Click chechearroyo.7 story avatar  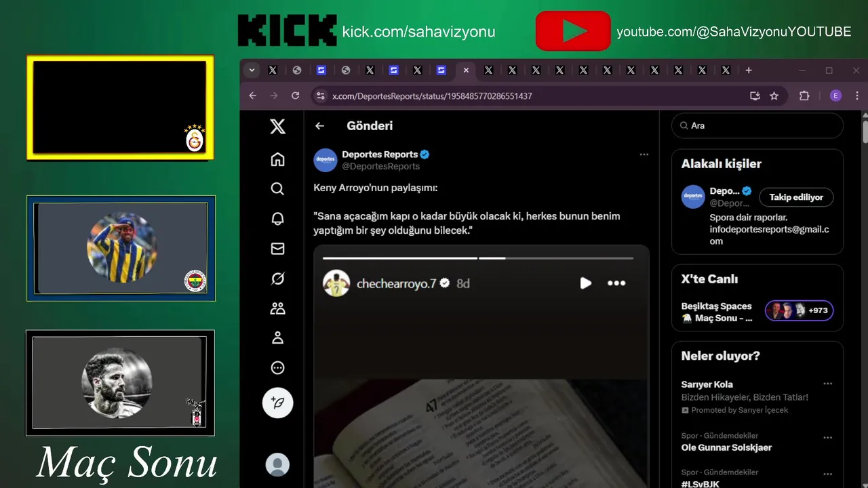coord(336,283)
